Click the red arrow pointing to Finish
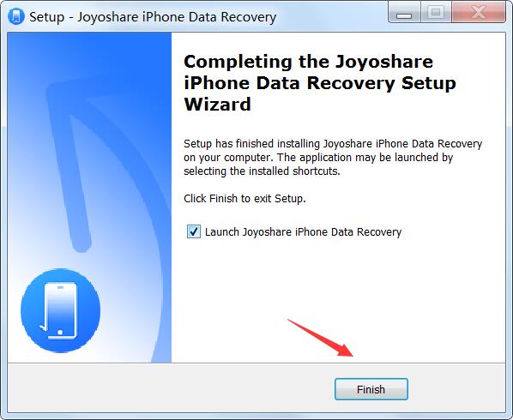 (x=320, y=338)
